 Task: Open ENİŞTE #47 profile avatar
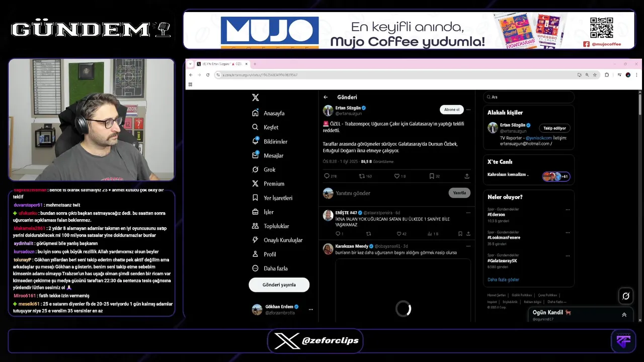328,215
